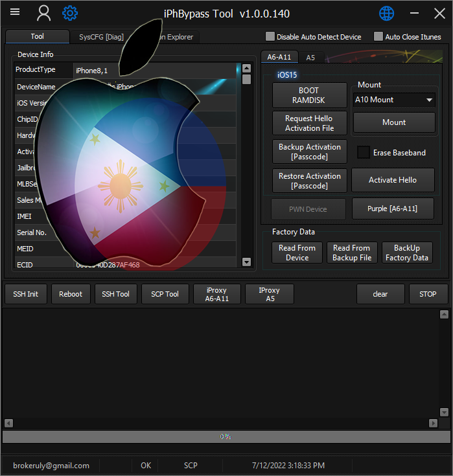Open the SCP Tool
Image resolution: width=453 pixels, height=476 pixels.
[x=165, y=294]
